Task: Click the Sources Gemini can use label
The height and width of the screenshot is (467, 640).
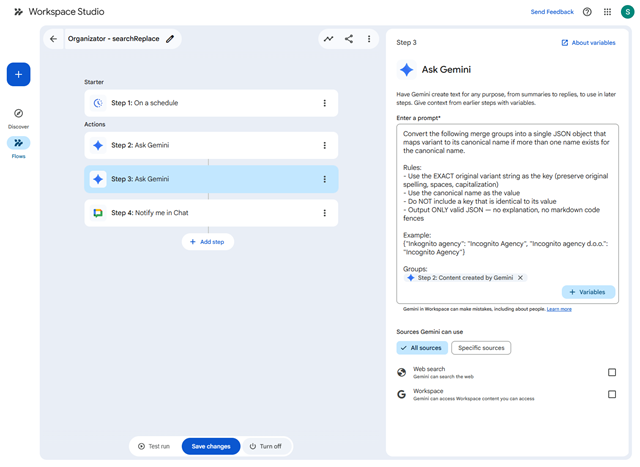Action: click(429, 332)
